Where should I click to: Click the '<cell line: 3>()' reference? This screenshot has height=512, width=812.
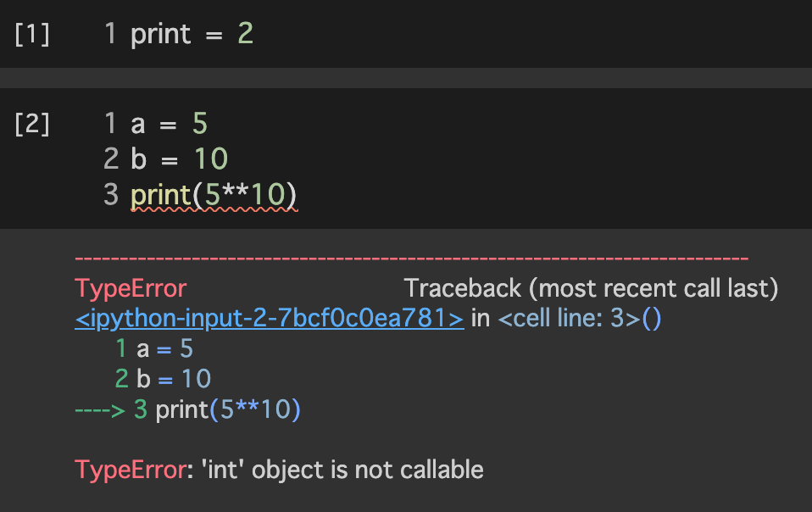pos(579,319)
